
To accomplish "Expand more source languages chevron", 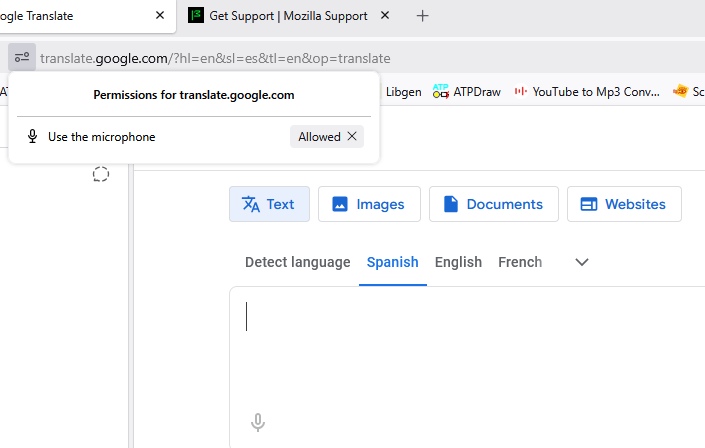I will click(x=582, y=262).
